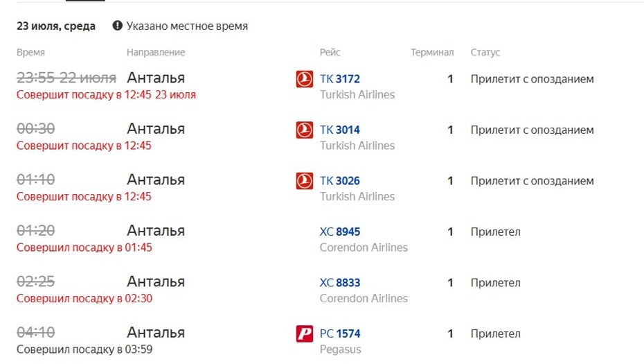The image size is (644, 364).
Task: Open Corendon flight XC 8833
Action: click(340, 283)
